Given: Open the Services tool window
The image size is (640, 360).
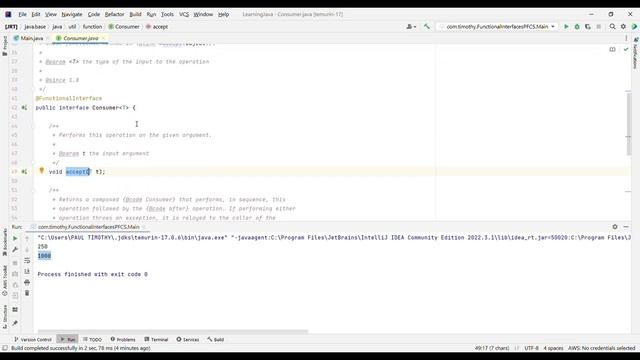Looking at the screenshot, I should pyautogui.click(x=188, y=340).
